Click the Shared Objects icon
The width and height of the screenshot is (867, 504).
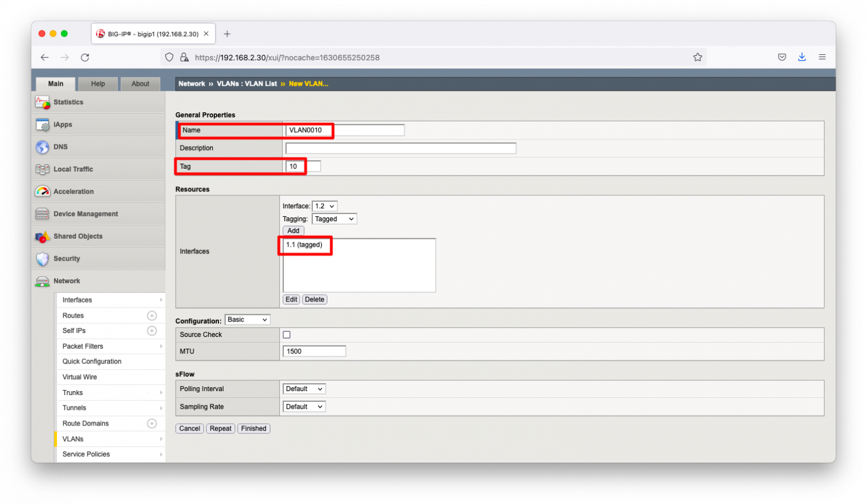42,236
